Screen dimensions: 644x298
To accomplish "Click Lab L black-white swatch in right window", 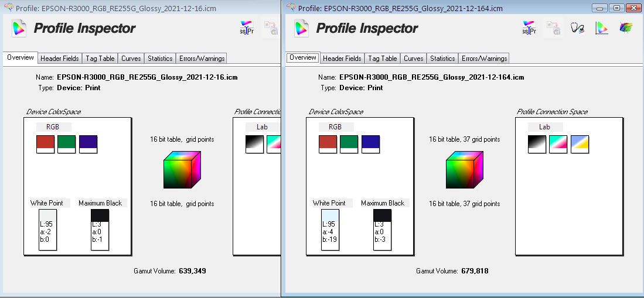I will click(537, 144).
